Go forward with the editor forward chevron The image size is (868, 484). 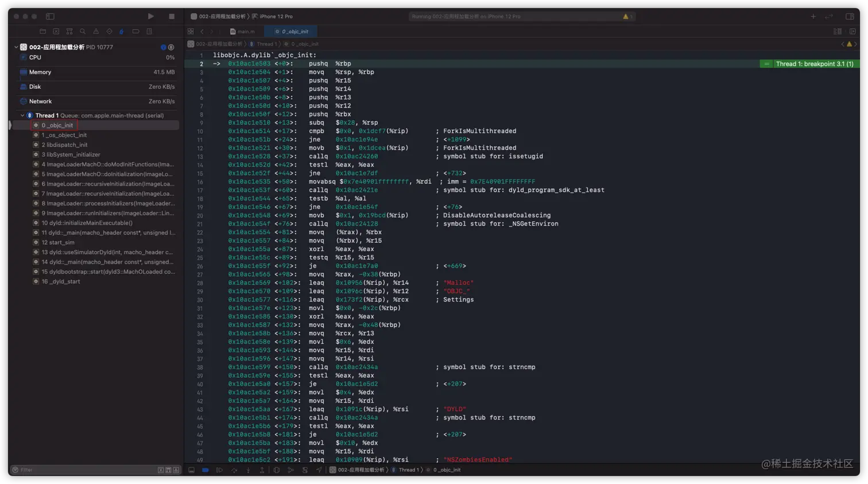(x=212, y=32)
